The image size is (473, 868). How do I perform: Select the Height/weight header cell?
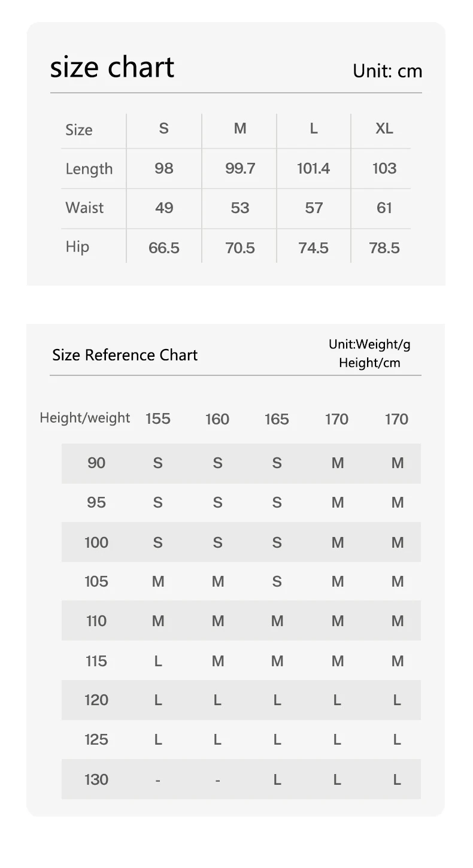tap(85, 418)
